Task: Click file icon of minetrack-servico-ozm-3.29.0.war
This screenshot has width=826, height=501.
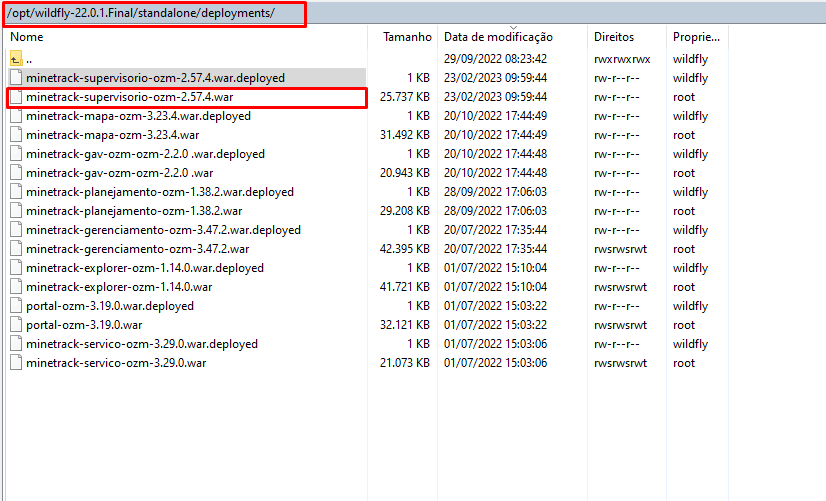Action: tap(16, 362)
